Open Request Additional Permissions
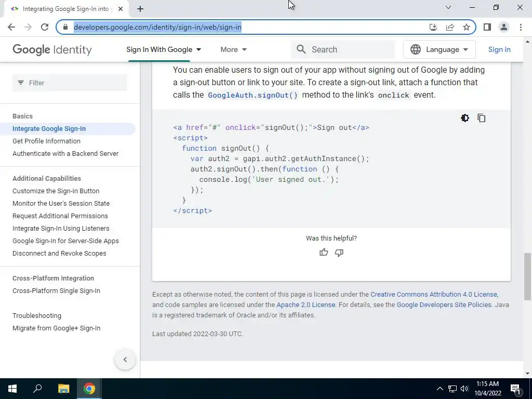Viewport: 532px width, 399px height. tap(60, 216)
